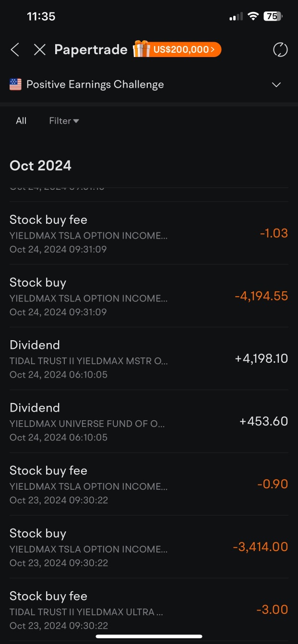Refresh the transaction history
Screen dimensions: 298x644
pos(280,49)
